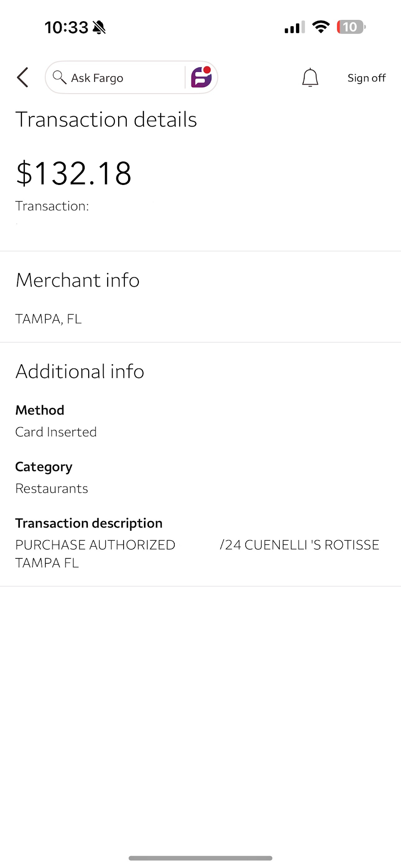Tap the CUENELLI 'S ROTISSE description text

[311, 545]
